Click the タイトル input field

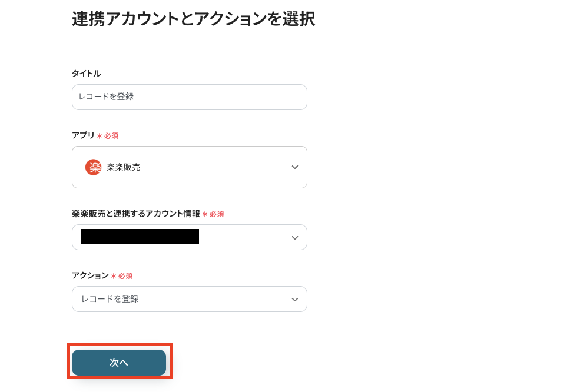(x=189, y=97)
